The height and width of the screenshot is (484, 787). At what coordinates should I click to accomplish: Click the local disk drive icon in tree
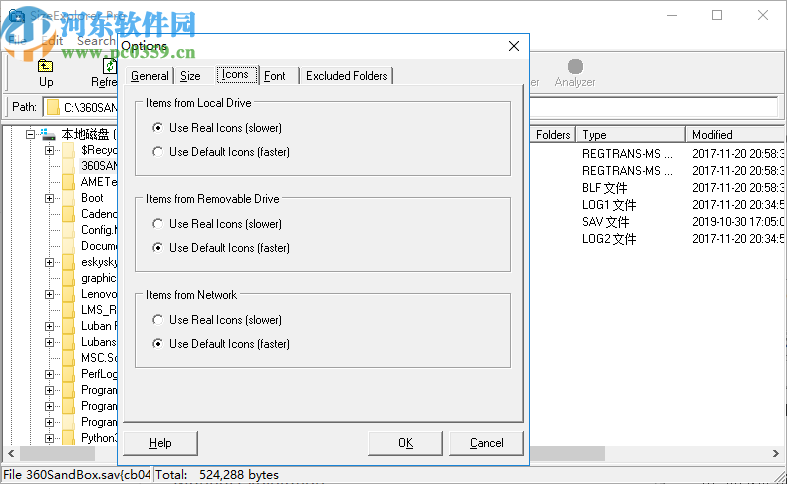click(48, 135)
